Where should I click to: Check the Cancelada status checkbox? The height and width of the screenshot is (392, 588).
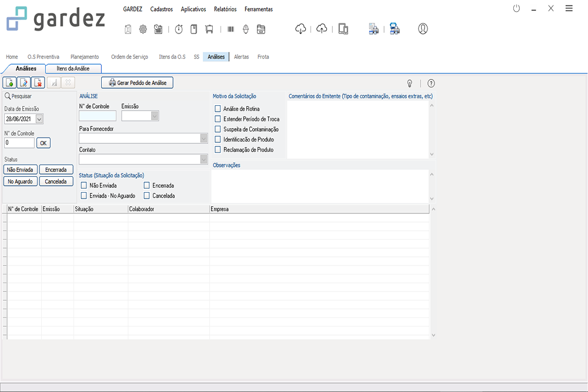pyautogui.click(x=146, y=196)
